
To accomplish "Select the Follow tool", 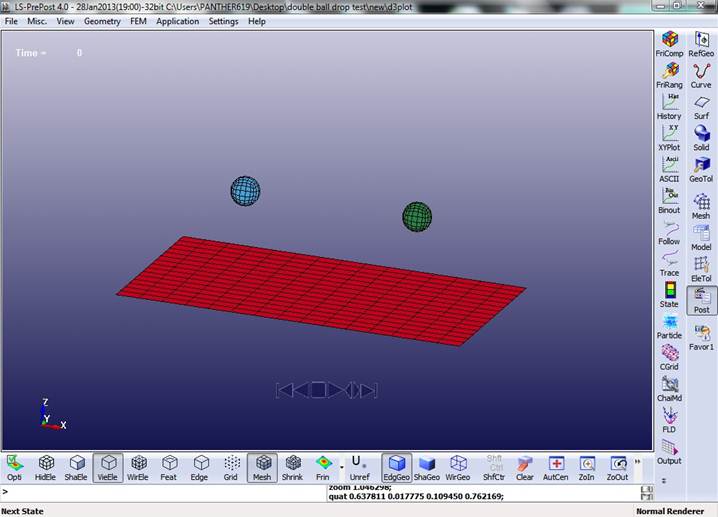I will tap(669, 232).
